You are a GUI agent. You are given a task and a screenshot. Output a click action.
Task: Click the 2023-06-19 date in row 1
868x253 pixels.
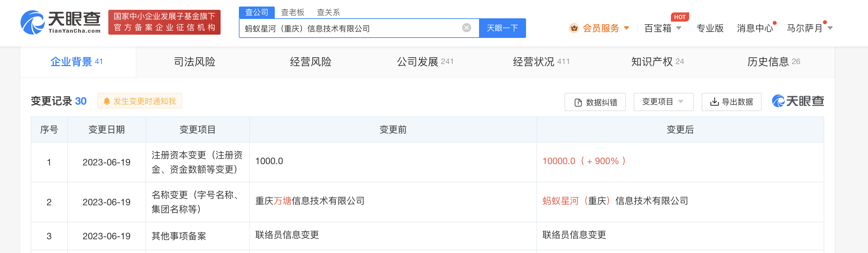tap(106, 162)
